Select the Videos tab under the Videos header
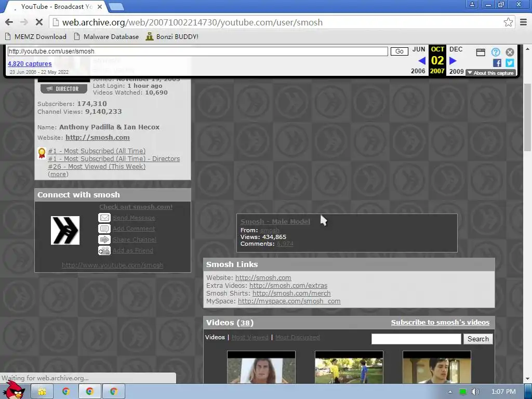 click(x=215, y=337)
